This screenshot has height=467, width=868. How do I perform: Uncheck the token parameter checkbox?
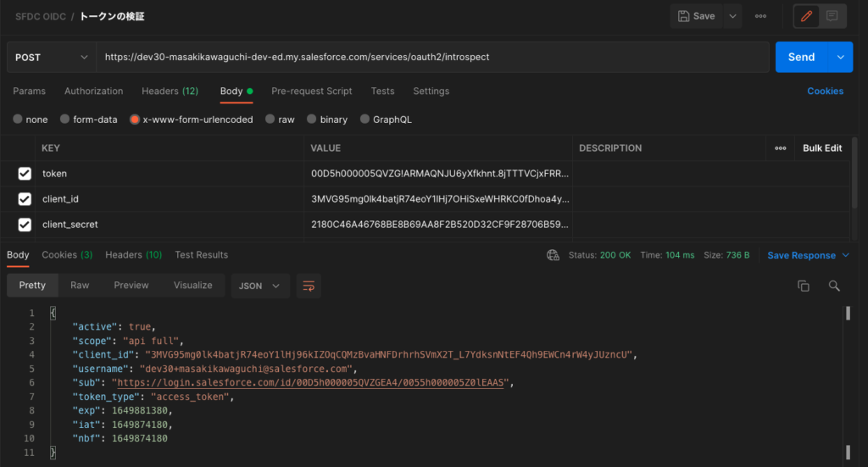coord(25,174)
